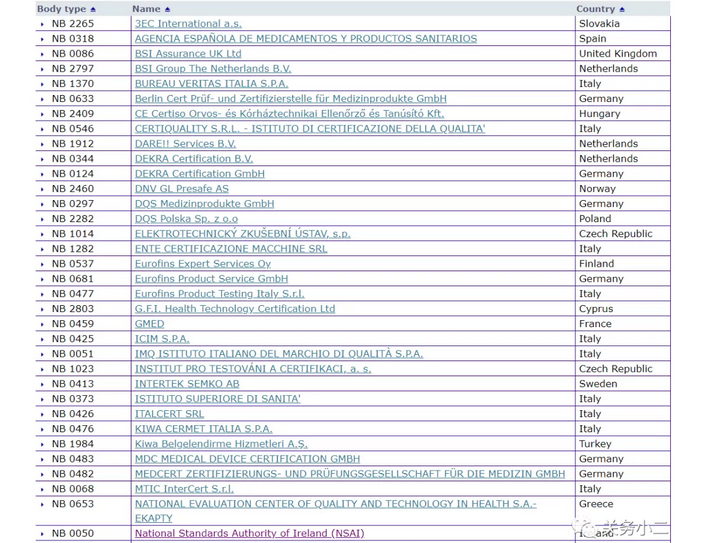Viewport: 701px width, 543px height.
Task: Click the Turkey country cell
Action: tap(622, 444)
